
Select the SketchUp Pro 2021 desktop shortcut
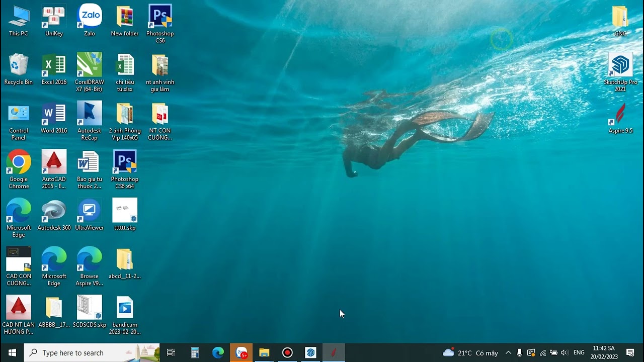(x=620, y=72)
